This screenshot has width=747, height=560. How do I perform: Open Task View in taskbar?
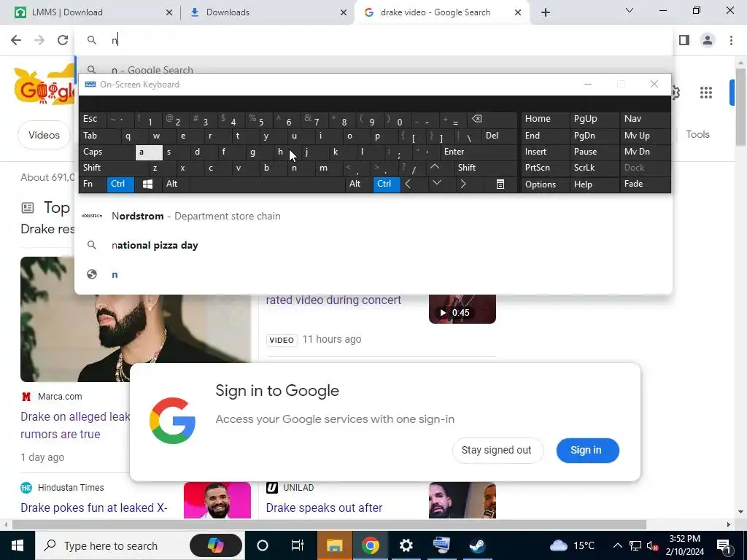coord(298,545)
